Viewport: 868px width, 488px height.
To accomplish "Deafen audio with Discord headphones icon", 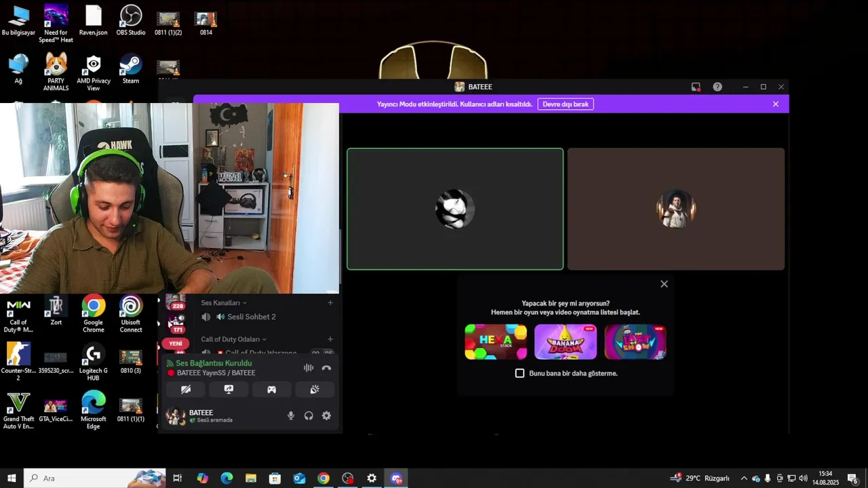I will (x=309, y=415).
